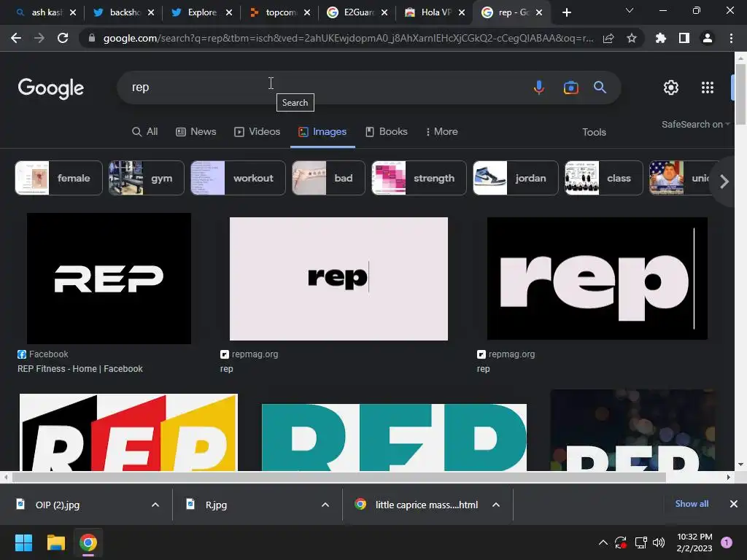Open network status tray icon
Screen dimensions: 747x560
point(640,542)
